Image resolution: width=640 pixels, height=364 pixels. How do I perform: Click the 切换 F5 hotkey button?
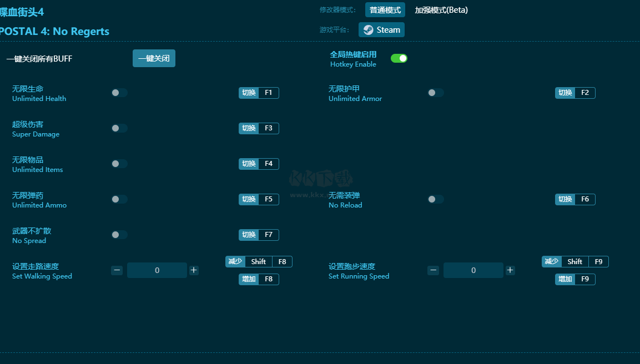point(259,199)
